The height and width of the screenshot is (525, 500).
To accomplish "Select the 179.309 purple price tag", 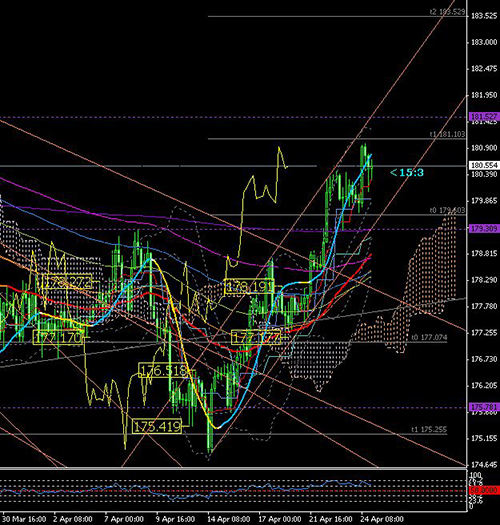I will pyautogui.click(x=485, y=229).
